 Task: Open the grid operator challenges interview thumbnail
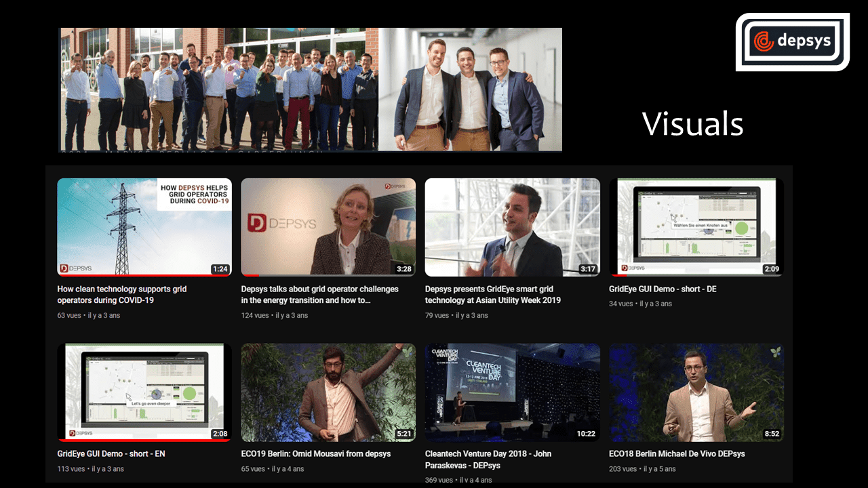pos(328,227)
